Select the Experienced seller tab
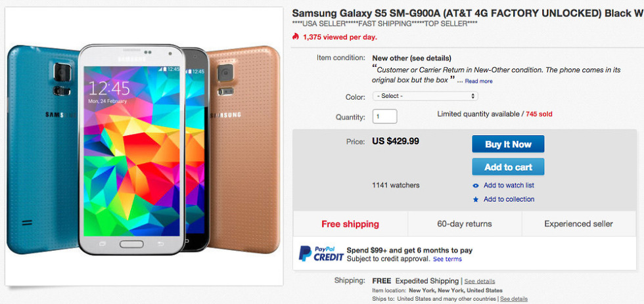This screenshot has height=304, width=644. tap(578, 224)
